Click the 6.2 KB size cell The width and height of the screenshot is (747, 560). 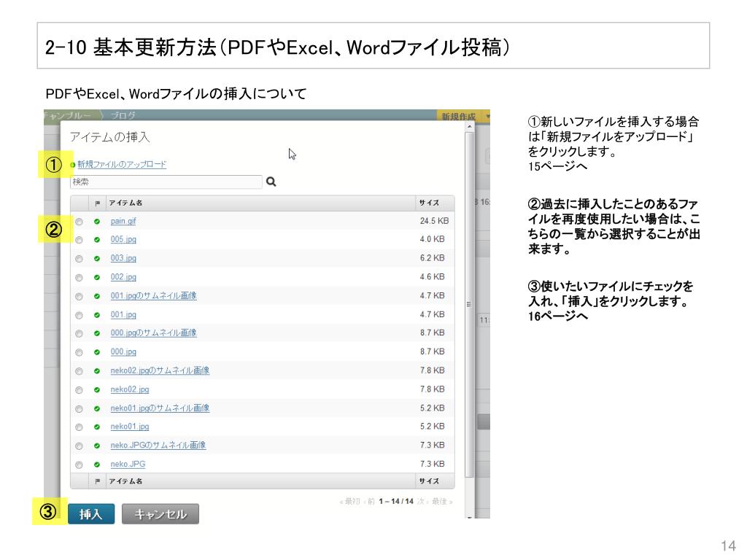(432, 258)
